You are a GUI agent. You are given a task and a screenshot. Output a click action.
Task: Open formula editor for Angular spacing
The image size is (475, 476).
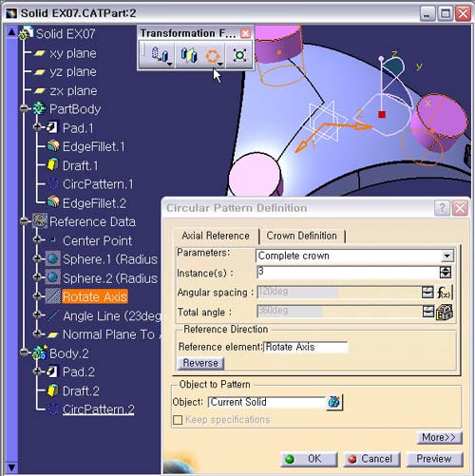[x=445, y=293]
